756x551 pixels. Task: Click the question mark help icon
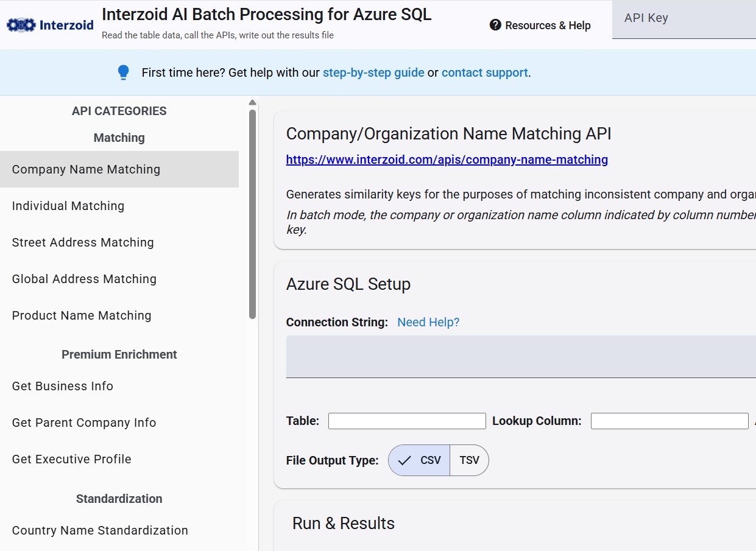495,25
